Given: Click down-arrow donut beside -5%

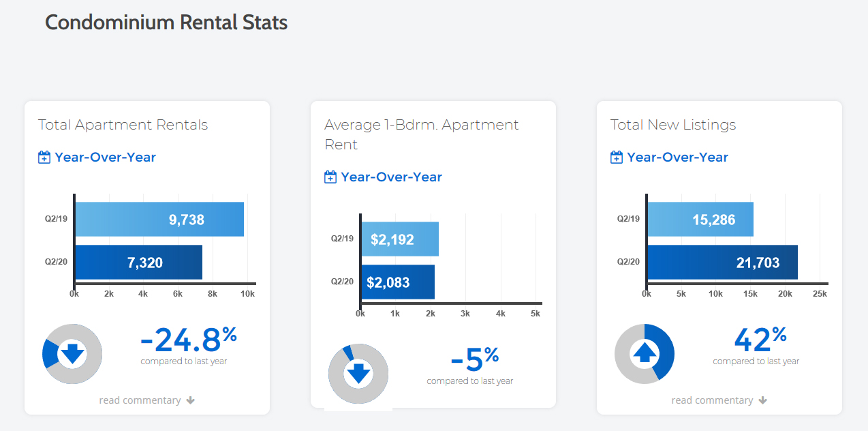Looking at the screenshot, I should (x=358, y=374).
